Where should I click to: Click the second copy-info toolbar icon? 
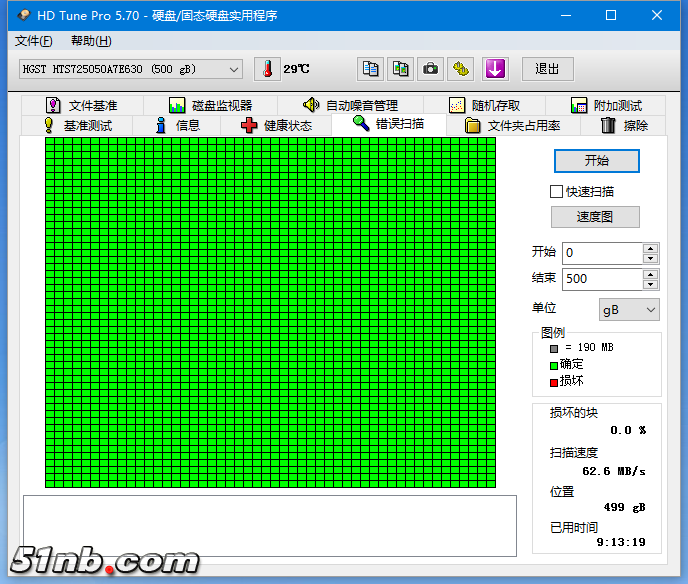click(400, 69)
